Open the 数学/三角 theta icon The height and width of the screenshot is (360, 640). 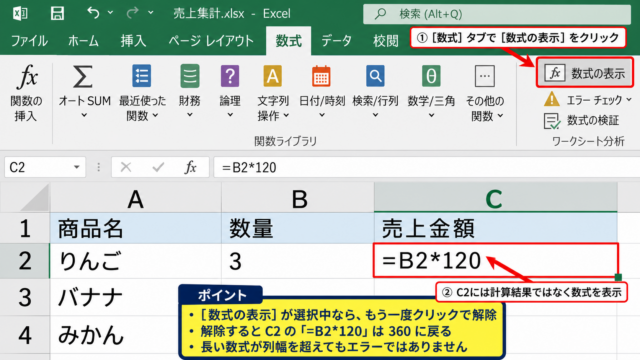point(431,76)
